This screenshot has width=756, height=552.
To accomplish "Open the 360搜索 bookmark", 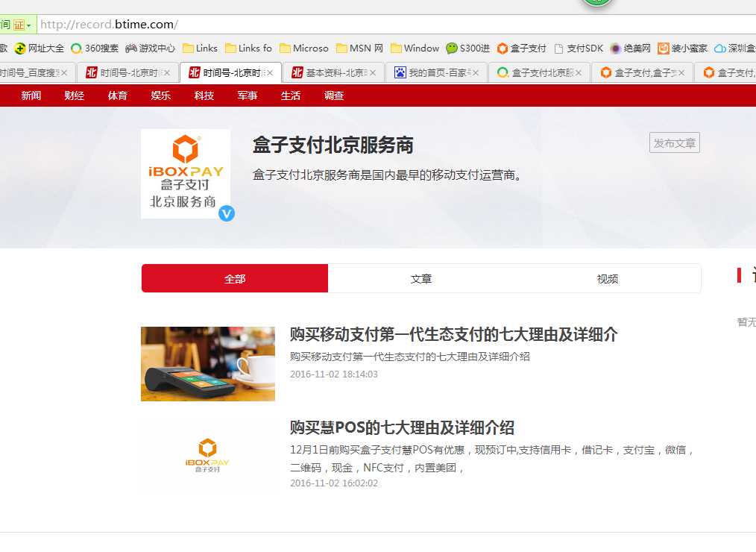I will (95, 48).
